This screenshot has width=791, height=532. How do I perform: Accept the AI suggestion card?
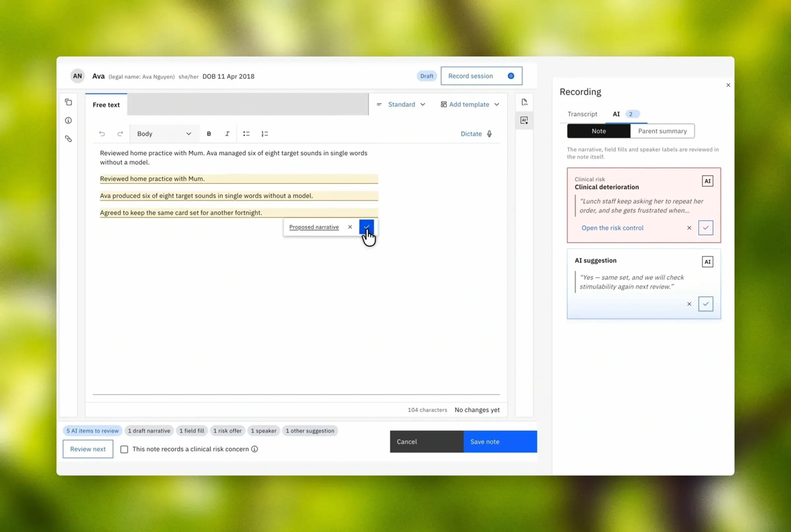coord(706,304)
